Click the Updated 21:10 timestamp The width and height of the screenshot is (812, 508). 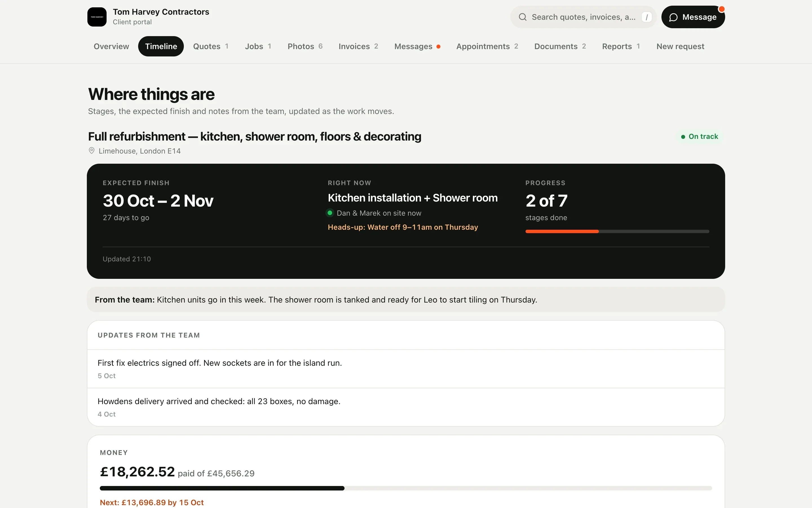tap(127, 259)
